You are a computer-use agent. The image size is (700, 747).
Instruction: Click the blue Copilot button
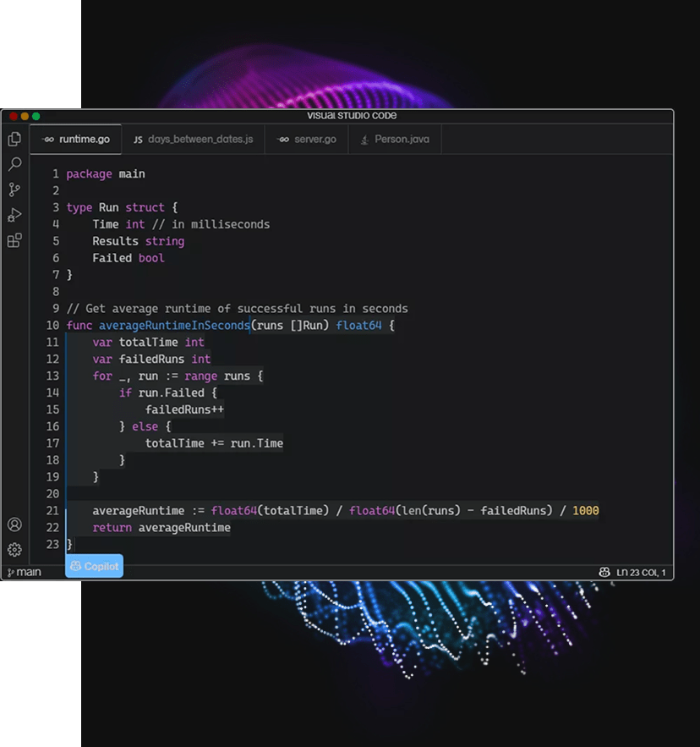point(95,567)
